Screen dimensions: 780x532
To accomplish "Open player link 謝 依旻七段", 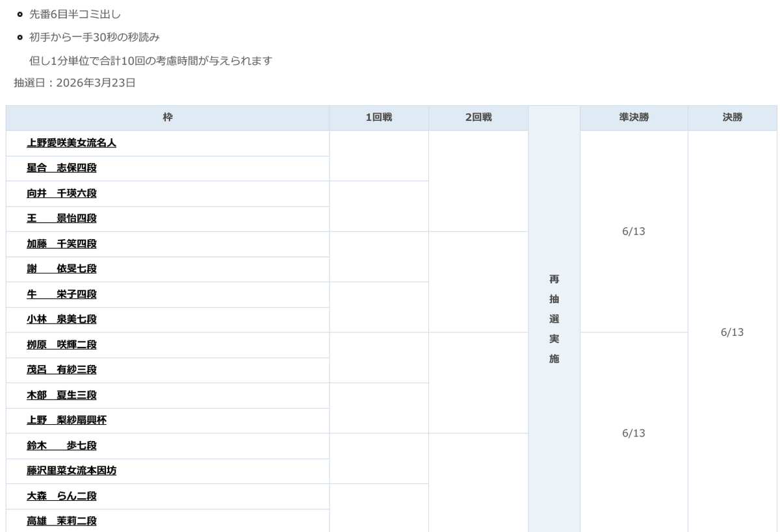I will [x=62, y=269].
